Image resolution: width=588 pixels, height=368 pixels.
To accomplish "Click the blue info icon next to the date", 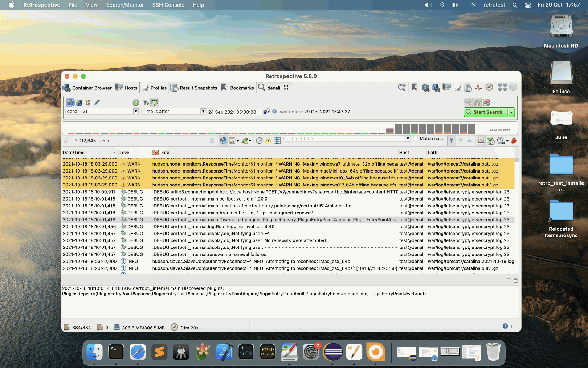I will click(275, 112).
